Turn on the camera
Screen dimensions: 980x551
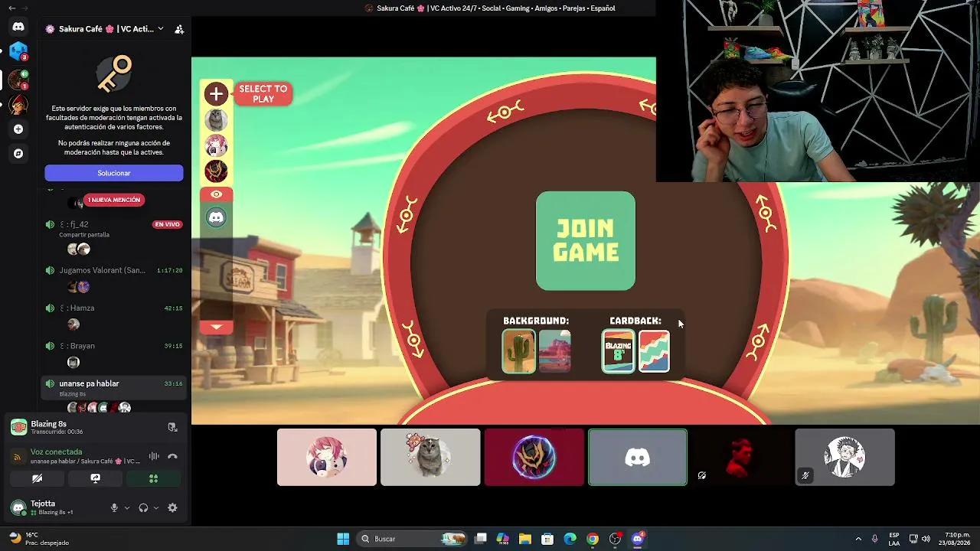click(37, 478)
